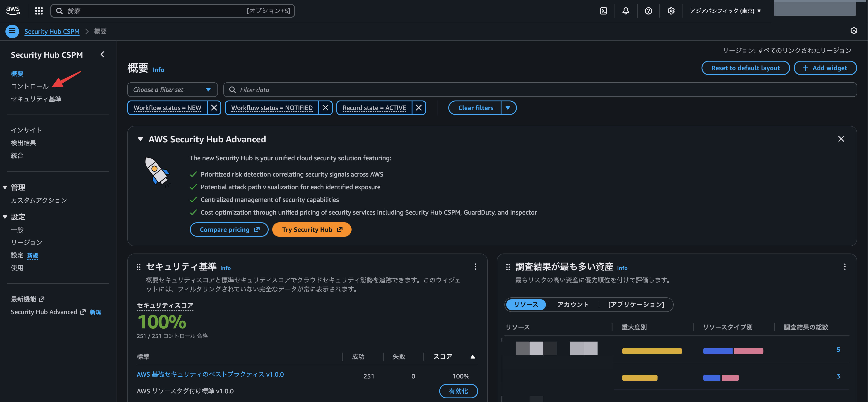Click the help question mark icon
Screen dimensions: 868x402
(648, 11)
